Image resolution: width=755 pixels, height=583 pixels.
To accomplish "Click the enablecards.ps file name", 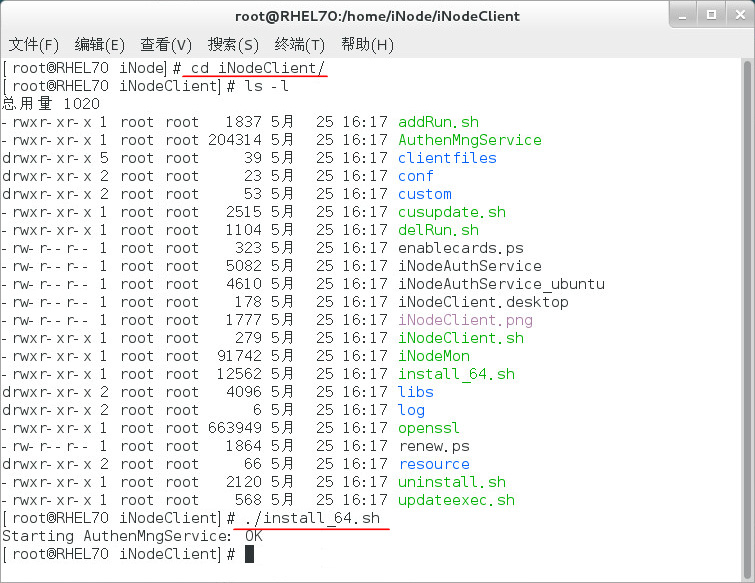I will tap(460, 248).
